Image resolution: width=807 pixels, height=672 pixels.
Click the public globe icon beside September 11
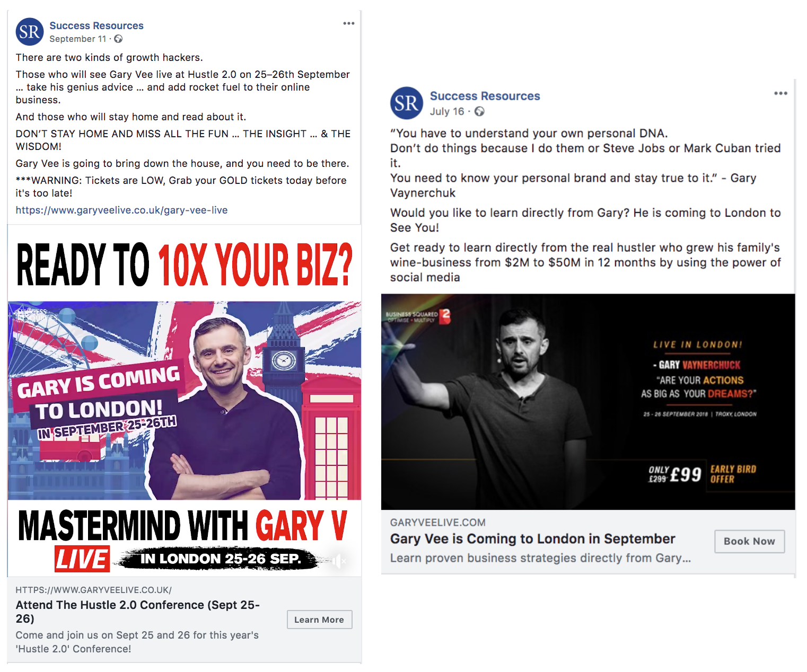pyautogui.click(x=118, y=39)
